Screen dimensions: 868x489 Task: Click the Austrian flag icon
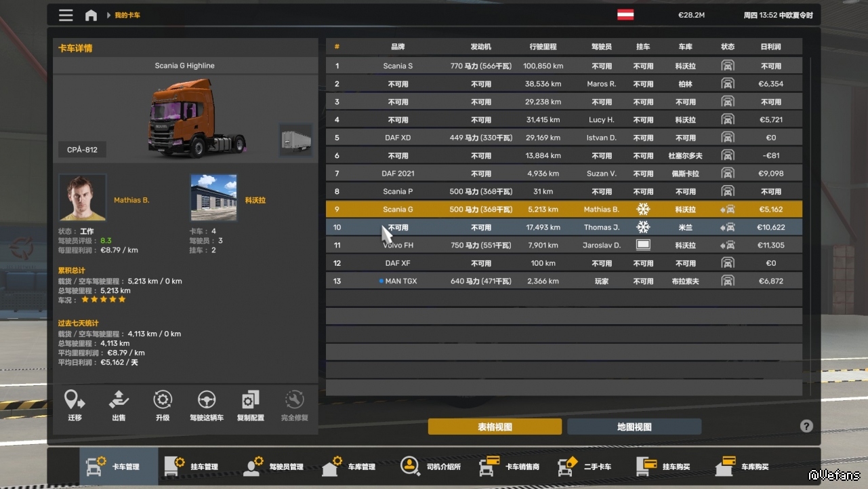[x=625, y=15]
